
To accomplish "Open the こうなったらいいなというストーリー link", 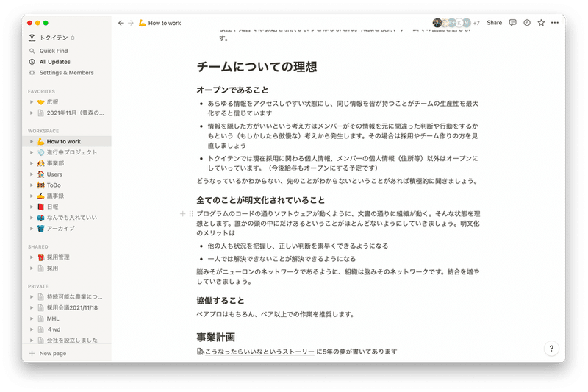I will click(x=259, y=352).
